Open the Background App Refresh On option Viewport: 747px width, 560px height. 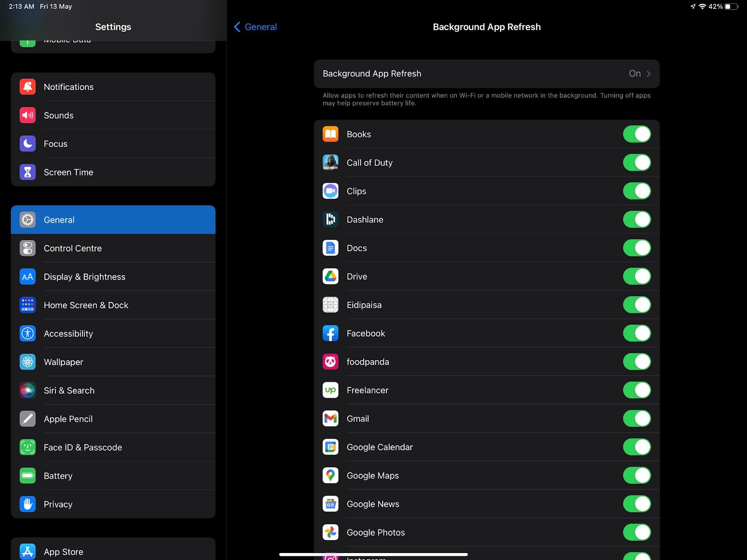(486, 74)
